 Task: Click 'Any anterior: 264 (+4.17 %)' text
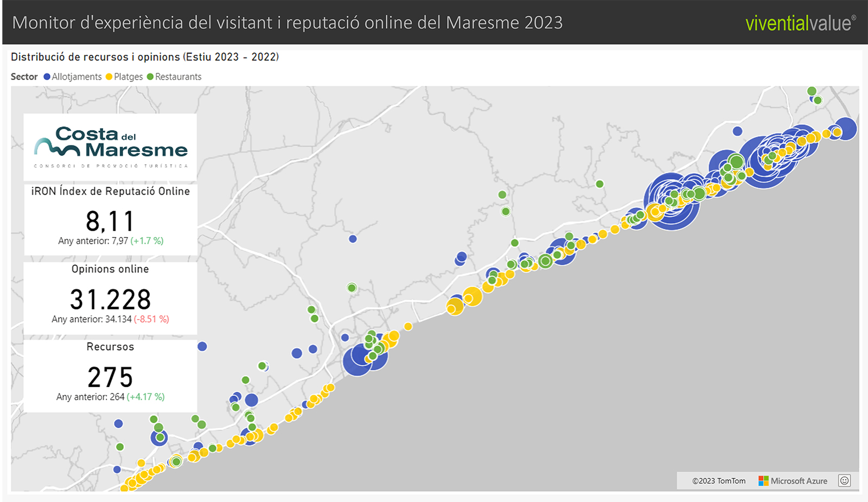coord(110,397)
